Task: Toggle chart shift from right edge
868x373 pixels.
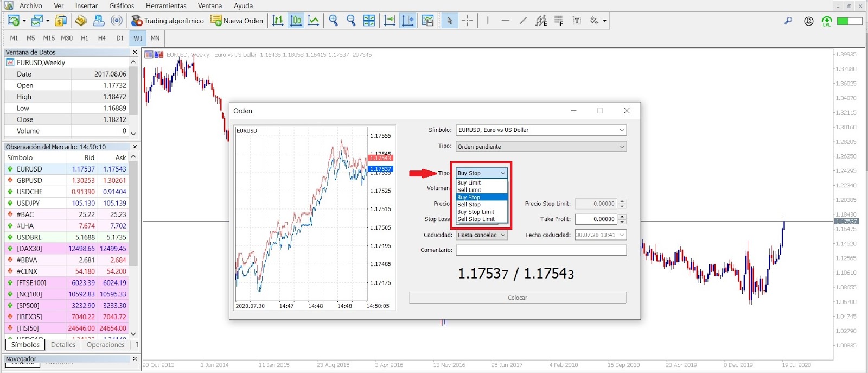Action: [x=407, y=21]
